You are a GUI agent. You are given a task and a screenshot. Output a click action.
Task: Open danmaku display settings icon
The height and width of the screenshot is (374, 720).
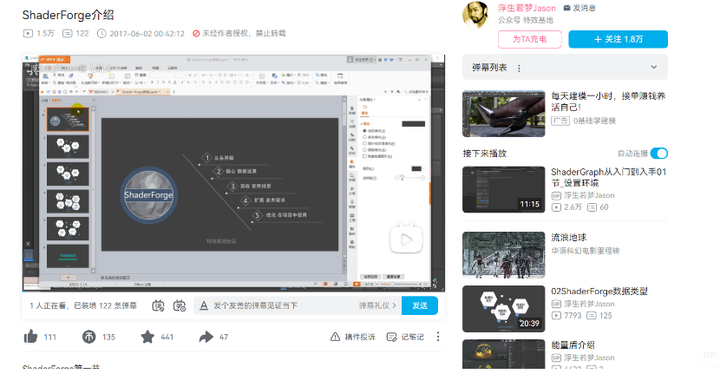pyautogui.click(x=179, y=306)
